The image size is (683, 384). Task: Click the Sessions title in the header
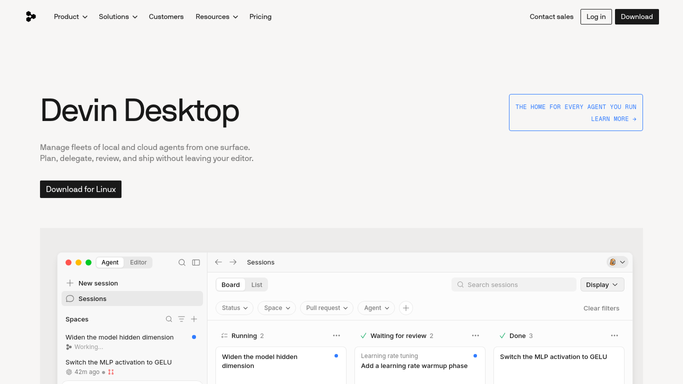260,262
